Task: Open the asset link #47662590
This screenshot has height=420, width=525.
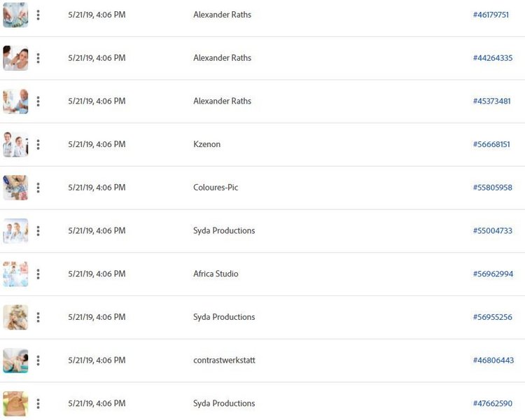Action: [493, 404]
